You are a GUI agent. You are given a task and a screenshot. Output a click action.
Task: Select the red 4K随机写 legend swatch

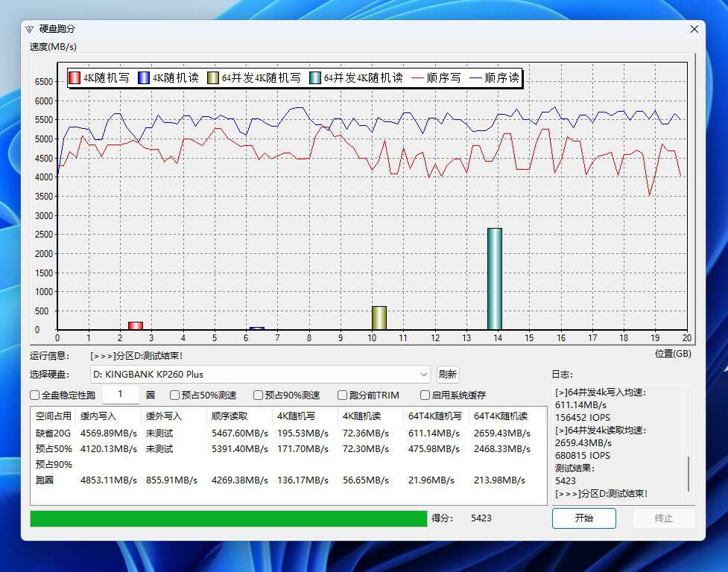tap(74, 77)
